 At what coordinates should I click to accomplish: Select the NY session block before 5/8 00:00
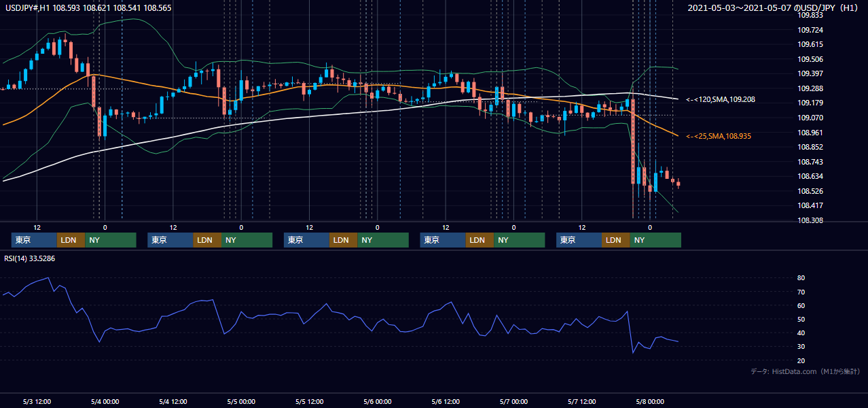point(655,240)
